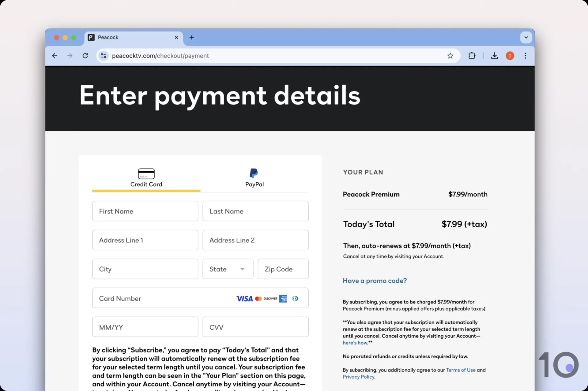
Task: Click the PayPal logo icon
Action: [254, 173]
